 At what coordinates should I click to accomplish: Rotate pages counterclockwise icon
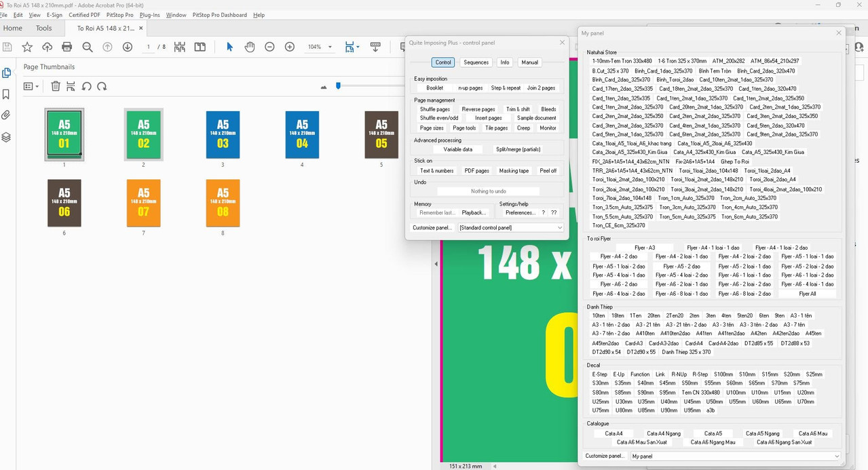(x=86, y=86)
